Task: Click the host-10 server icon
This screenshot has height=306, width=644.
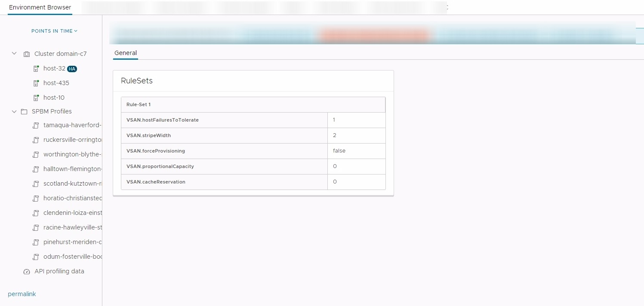Action: (36, 98)
